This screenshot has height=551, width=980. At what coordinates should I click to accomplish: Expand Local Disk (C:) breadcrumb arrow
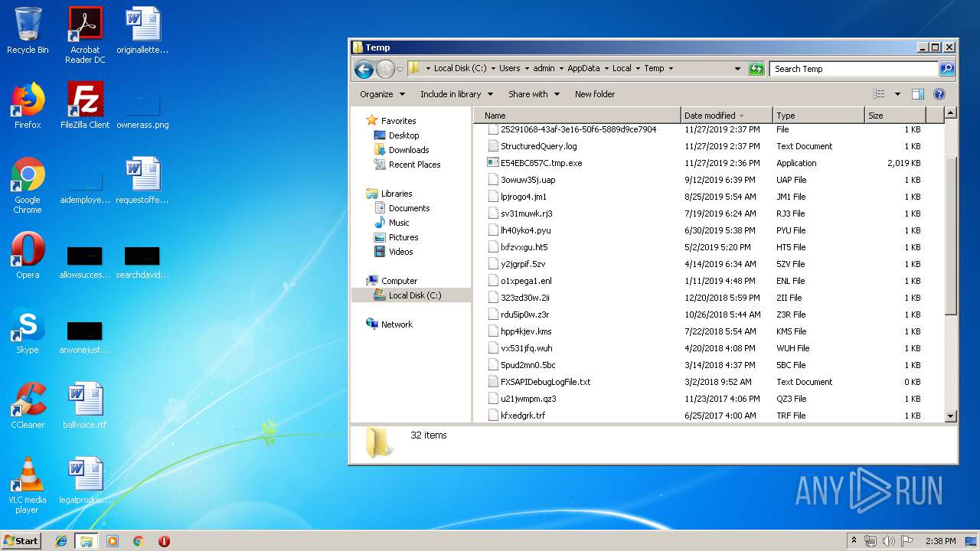(x=493, y=69)
